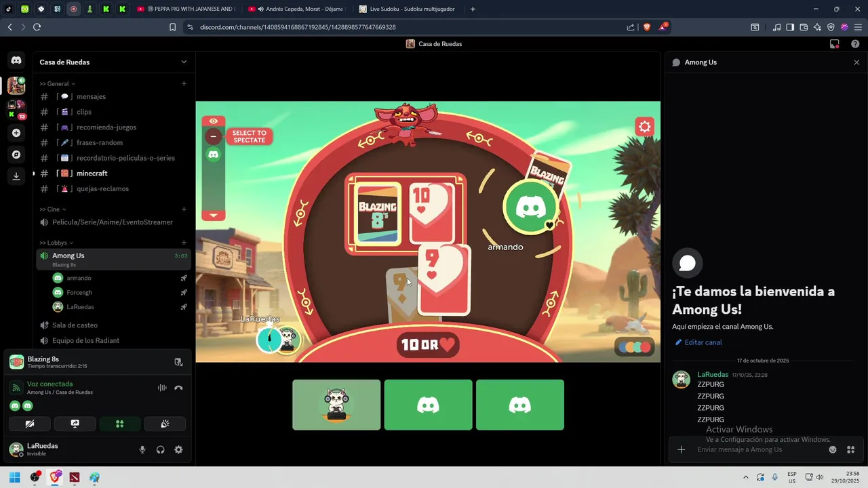Toggle the color mode pill in game
The width and height of the screenshot is (868, 488).
635,347
